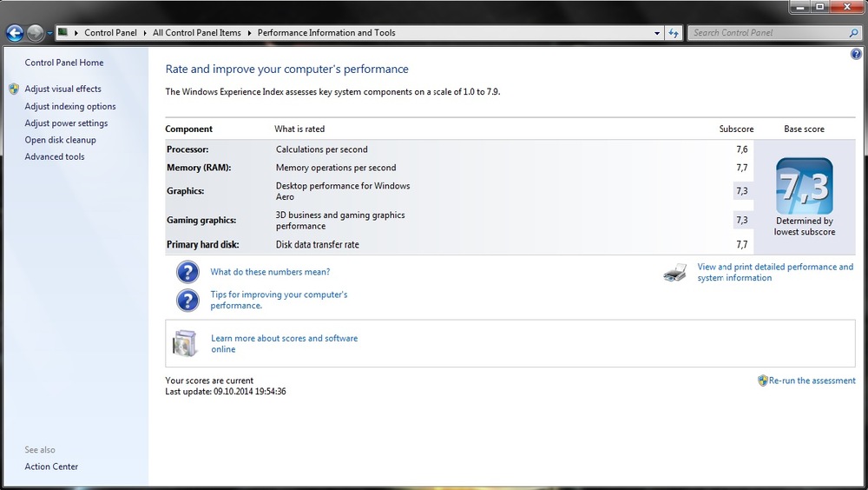Click the search magnifier icon
The image size is (868, 490).
click(853, 33)
